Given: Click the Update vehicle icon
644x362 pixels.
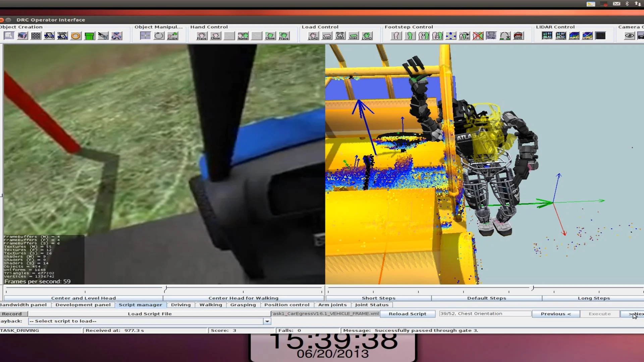Looking at the screenshot, I should 62,36.
